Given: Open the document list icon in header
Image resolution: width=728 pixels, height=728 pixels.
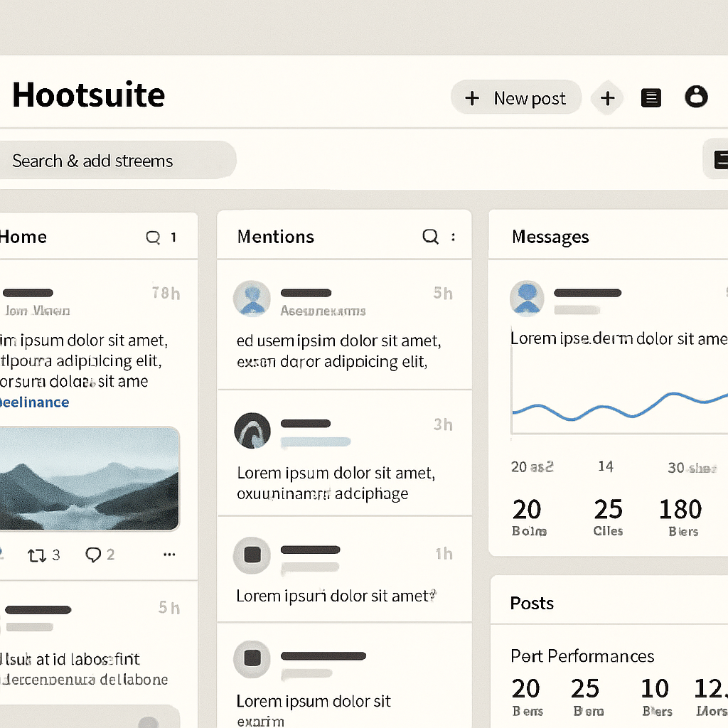Looking at the screenshot, I should (x=651, y=98).
